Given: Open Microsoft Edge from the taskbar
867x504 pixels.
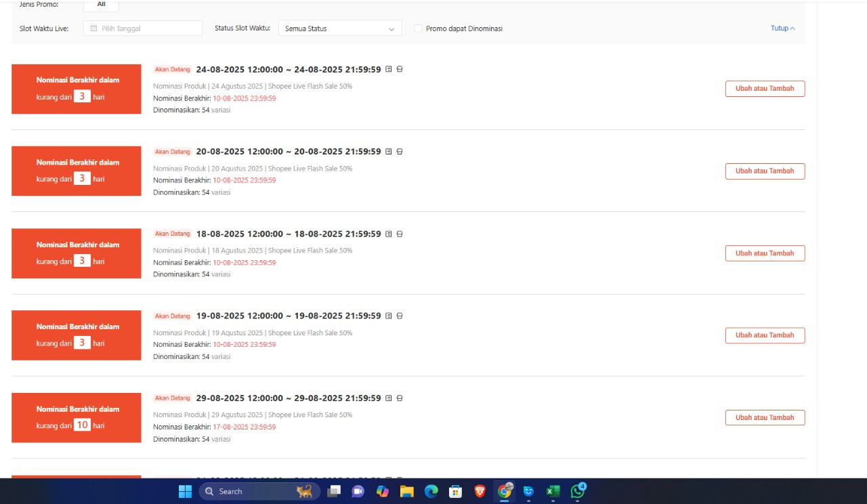Looking at the screenshot, I should 431,491.
